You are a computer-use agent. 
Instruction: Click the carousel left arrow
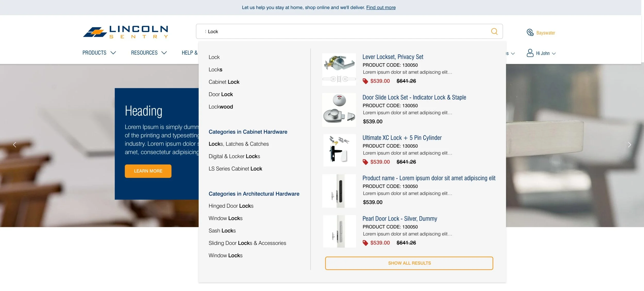(15, 145)
